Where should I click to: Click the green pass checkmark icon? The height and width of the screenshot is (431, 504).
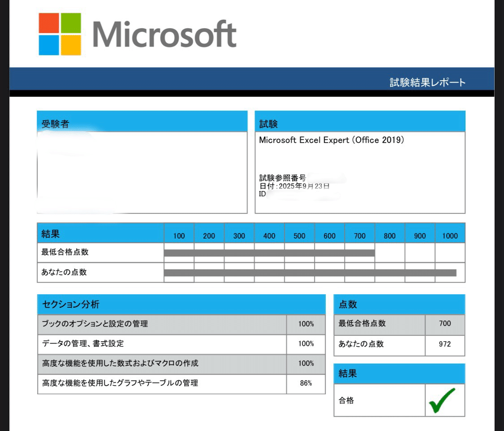point(445,399)
